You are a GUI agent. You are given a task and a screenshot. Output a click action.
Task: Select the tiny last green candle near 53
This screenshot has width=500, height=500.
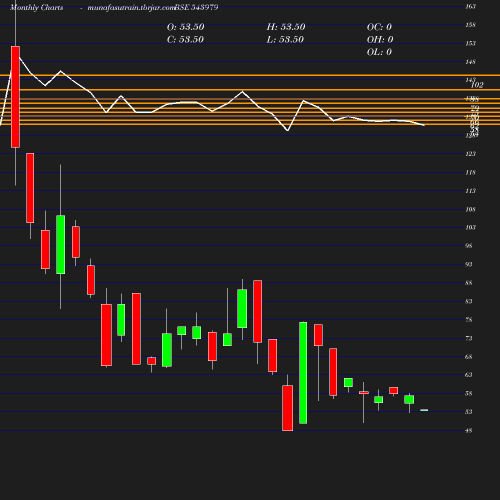424,410
